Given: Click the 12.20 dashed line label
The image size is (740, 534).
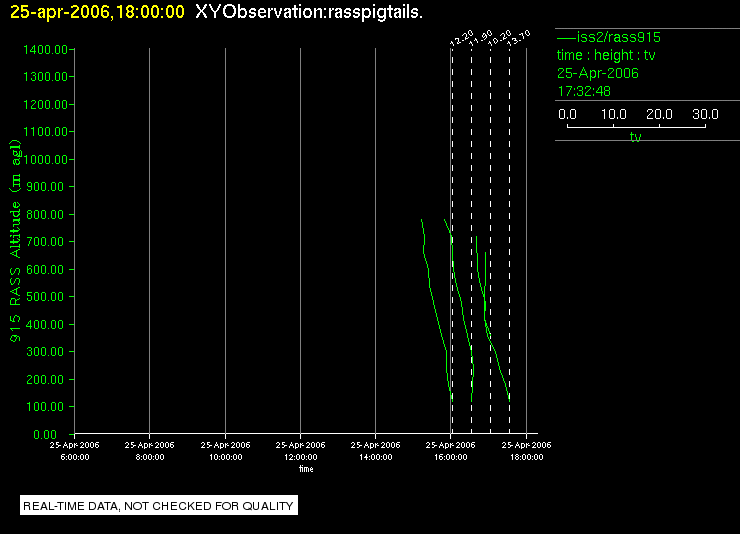Looking at the screenshot, I should tap(462, 38).
